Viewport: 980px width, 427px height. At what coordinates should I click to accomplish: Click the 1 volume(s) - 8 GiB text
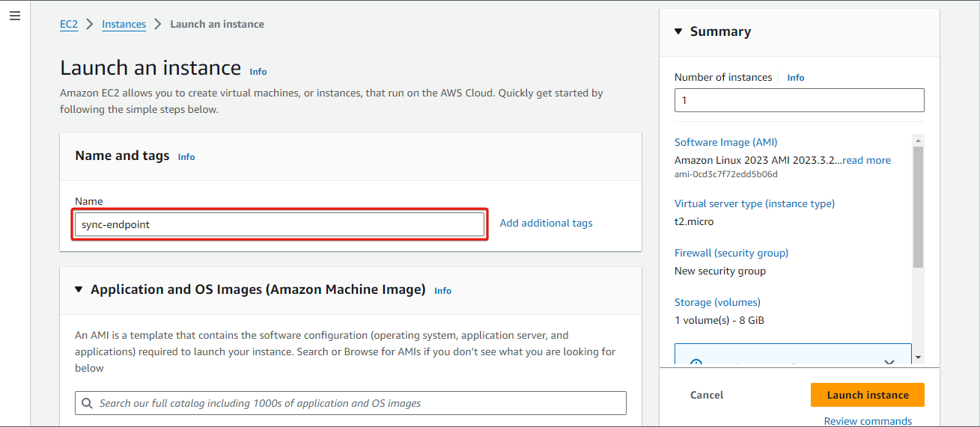pyautogui.click(x=719, y=320)
